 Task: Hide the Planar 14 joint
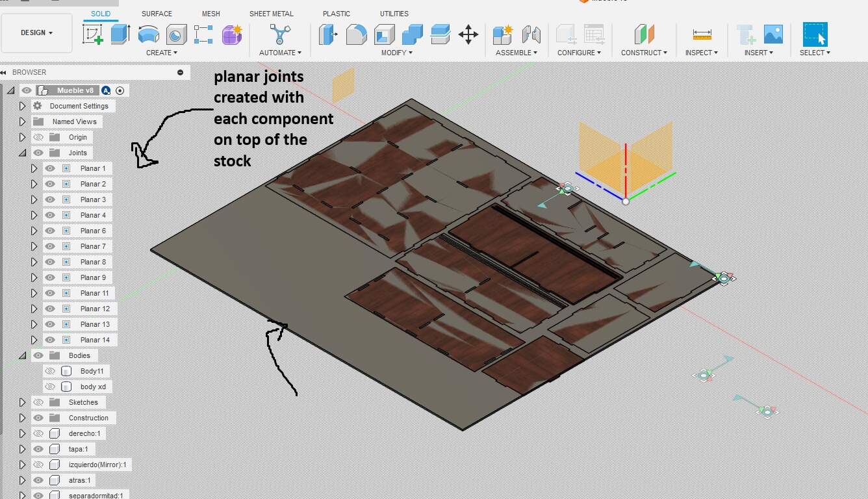coord(50,340)
